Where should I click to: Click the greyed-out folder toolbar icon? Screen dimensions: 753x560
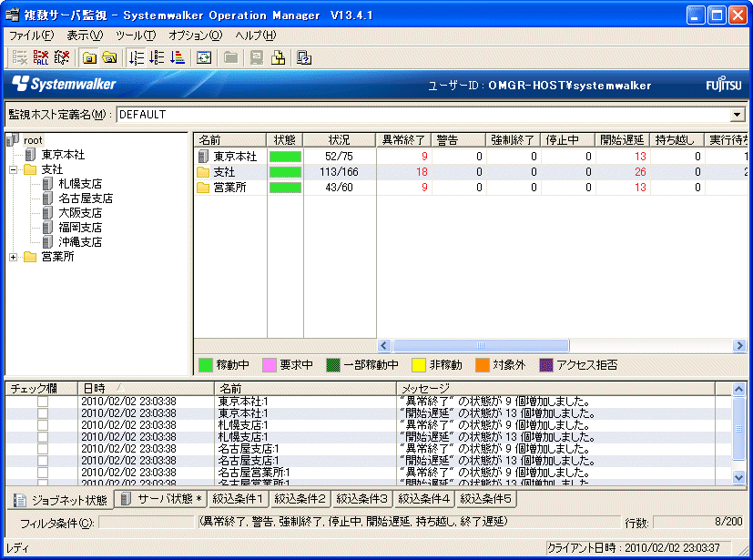231,57
